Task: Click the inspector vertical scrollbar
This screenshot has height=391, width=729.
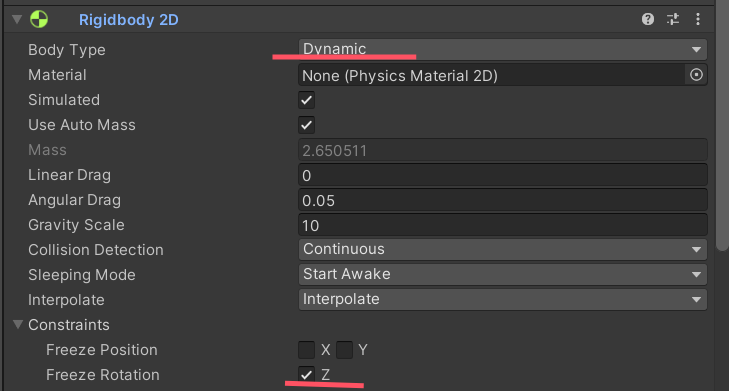Action: (723, 126)
